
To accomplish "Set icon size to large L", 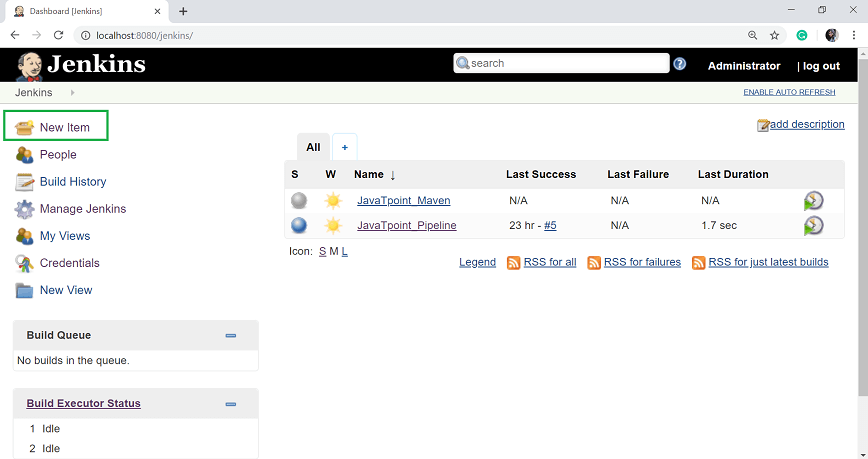I will click(344, 251).
